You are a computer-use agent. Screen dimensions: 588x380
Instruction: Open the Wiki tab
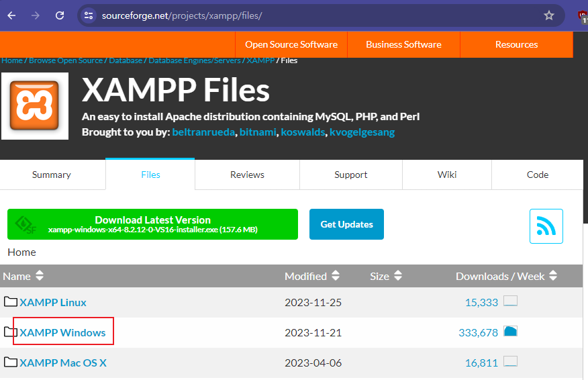tap(446, 175)
